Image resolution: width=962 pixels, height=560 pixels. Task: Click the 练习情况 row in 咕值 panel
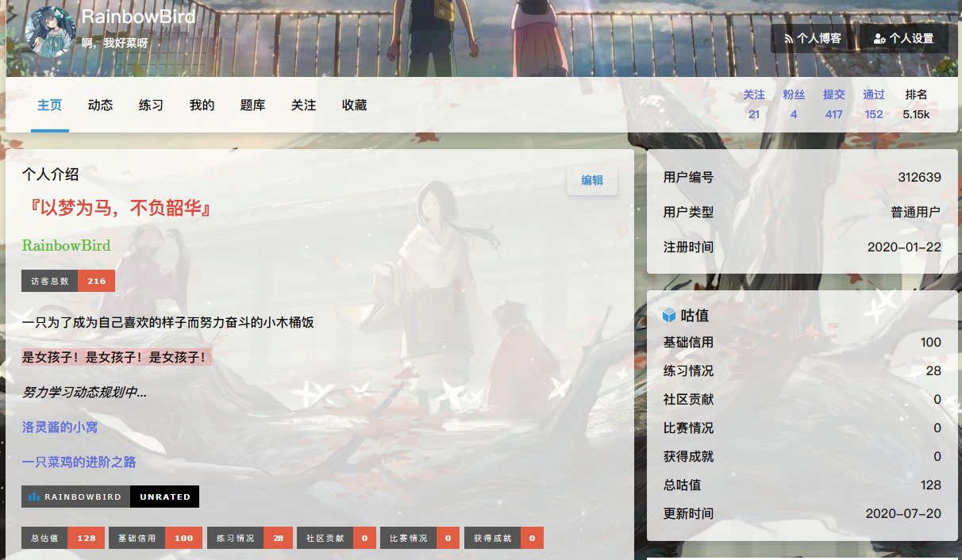pyautogui.click(x=802, y=371)
